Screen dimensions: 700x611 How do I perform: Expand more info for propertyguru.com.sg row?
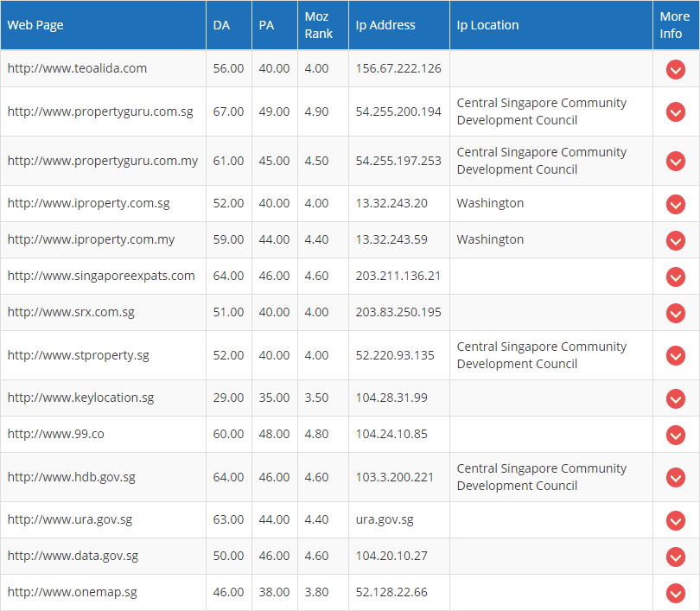click(676, 111)
